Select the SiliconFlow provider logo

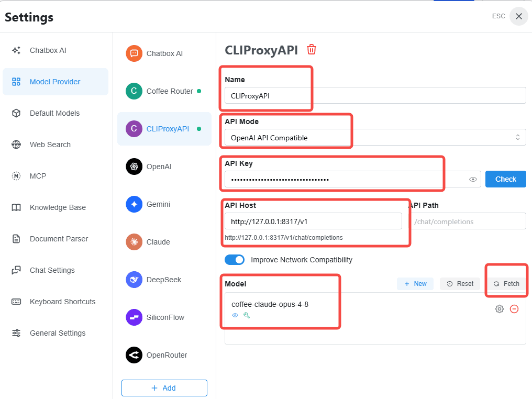pos(134,317)
